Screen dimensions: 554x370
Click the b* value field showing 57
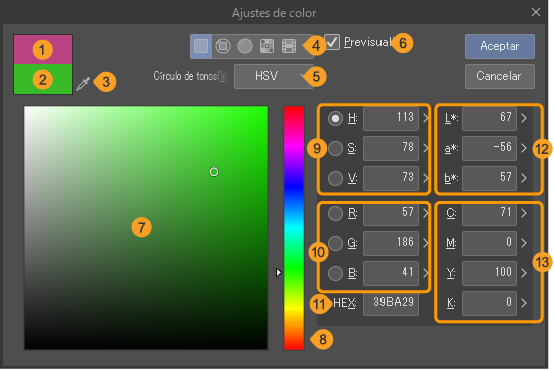[489, 178]
